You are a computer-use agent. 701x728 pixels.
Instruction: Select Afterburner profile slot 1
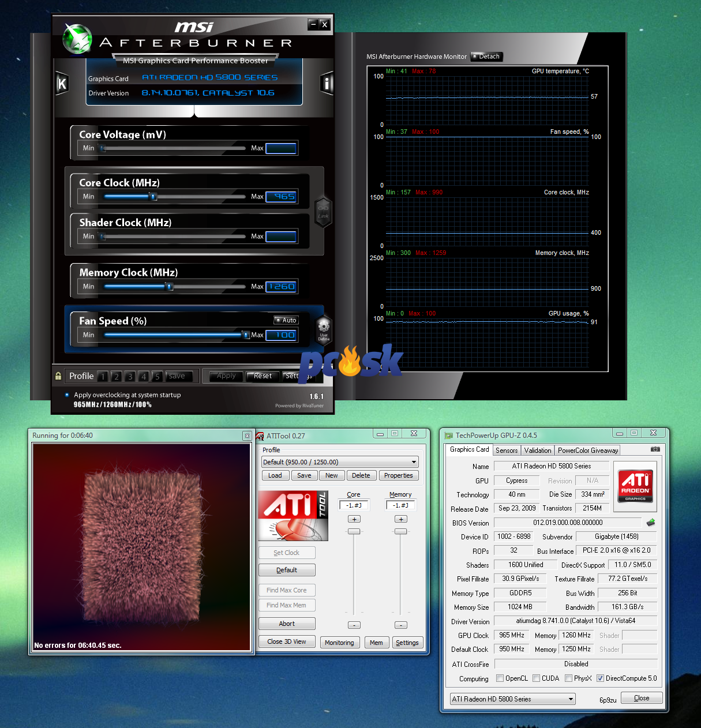tap(103, 376)
